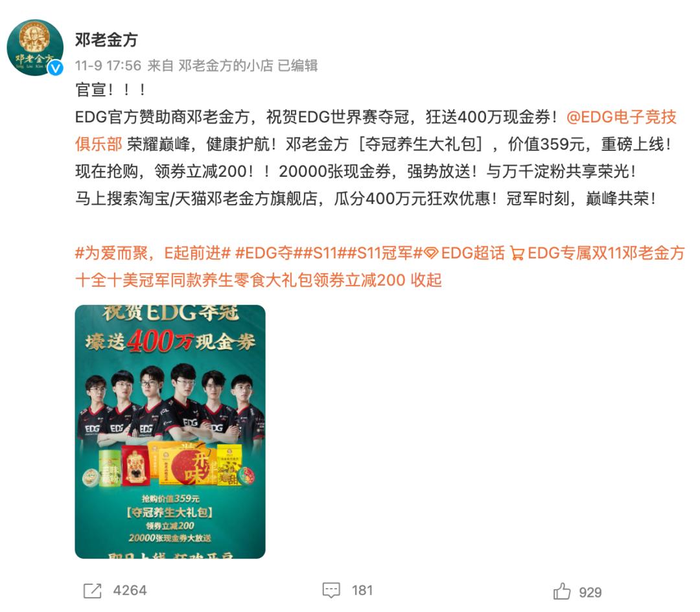Collapse the post text with 收起
700x612 pixels.
click(426, 280)
